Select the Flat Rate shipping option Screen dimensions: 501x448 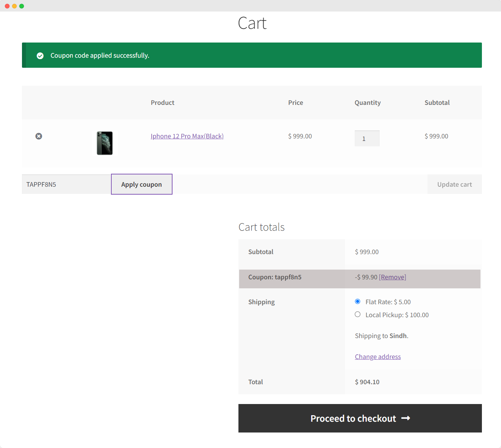point(358,302)
